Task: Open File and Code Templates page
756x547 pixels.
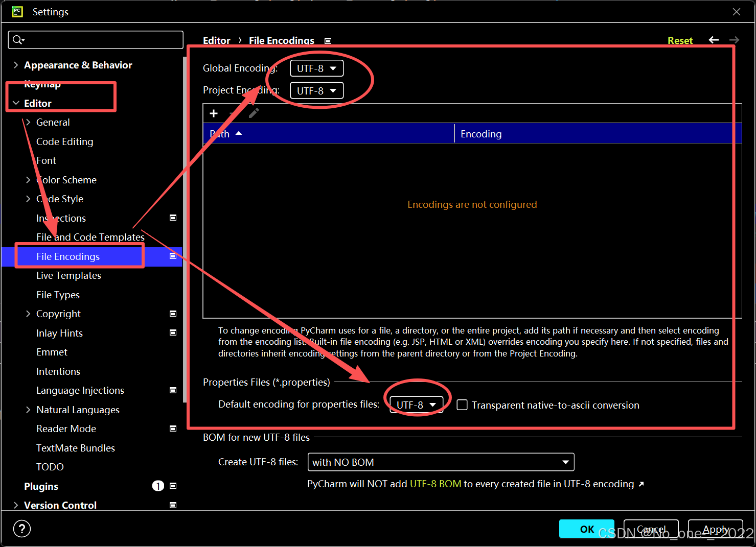Action: tap(90, 237)
